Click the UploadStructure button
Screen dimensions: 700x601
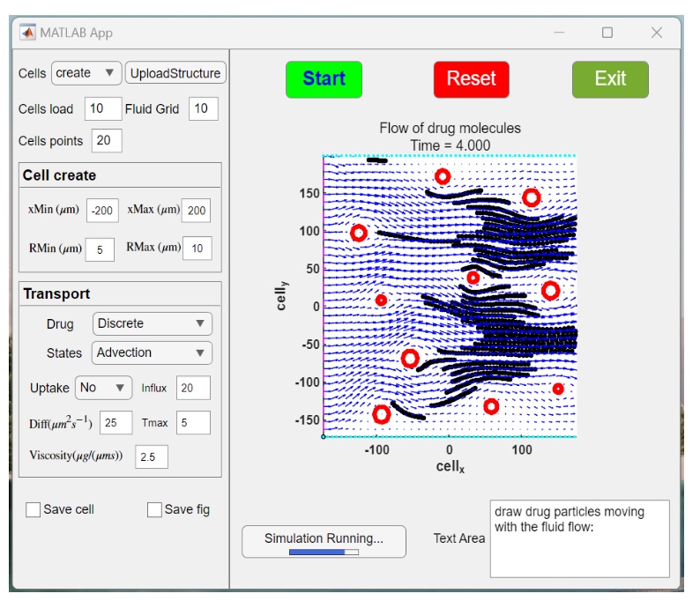pyautogui.click(x=175, y=73)
